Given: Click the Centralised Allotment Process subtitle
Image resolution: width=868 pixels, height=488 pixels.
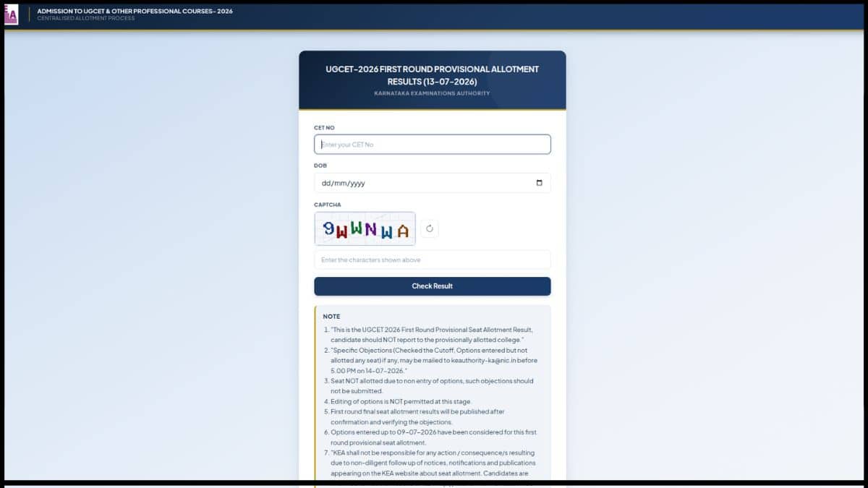Looking at the screenshot, I should point(86,19).
